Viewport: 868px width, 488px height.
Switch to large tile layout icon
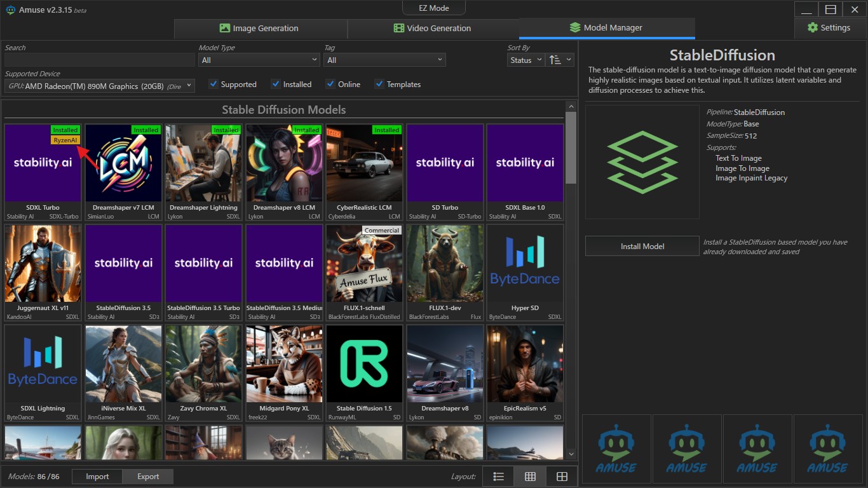click(x=562, y=477)
